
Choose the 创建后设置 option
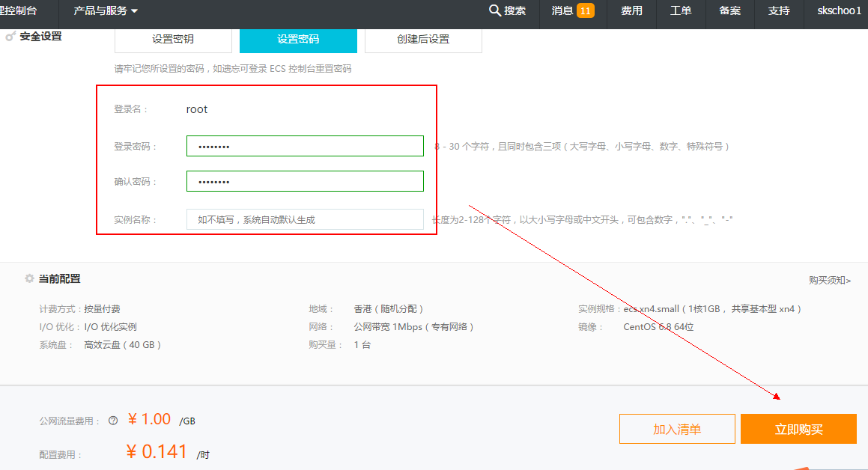coord(423,40)
